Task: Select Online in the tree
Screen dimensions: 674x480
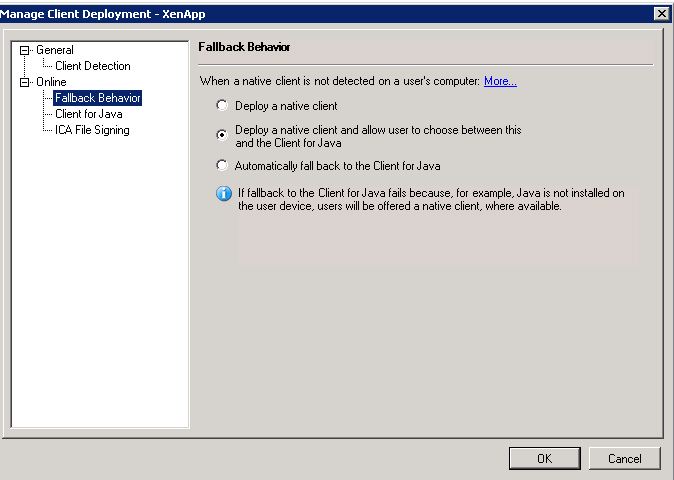Action: (51, 82)
